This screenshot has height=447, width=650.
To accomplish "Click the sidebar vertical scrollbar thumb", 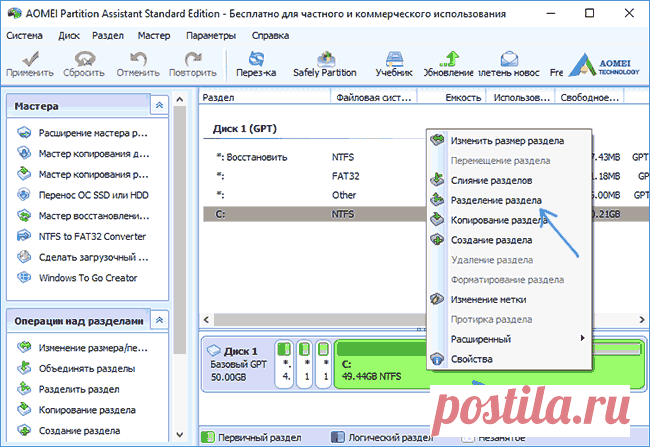I will (x=179, y=230).
